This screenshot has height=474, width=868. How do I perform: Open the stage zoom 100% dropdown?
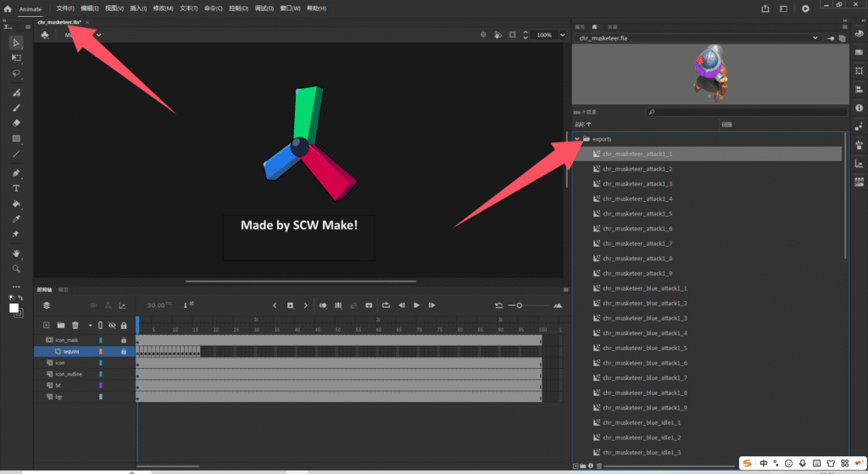563,35
